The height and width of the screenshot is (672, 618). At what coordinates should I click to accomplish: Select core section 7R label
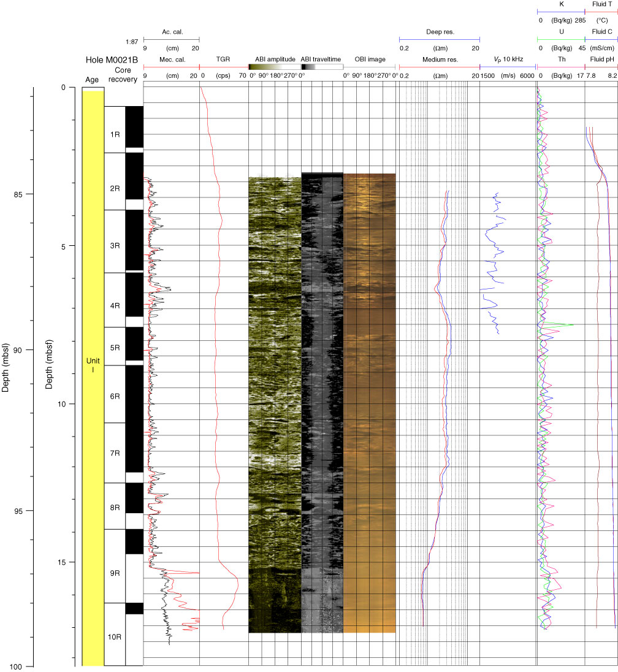[x=115, y=453]
